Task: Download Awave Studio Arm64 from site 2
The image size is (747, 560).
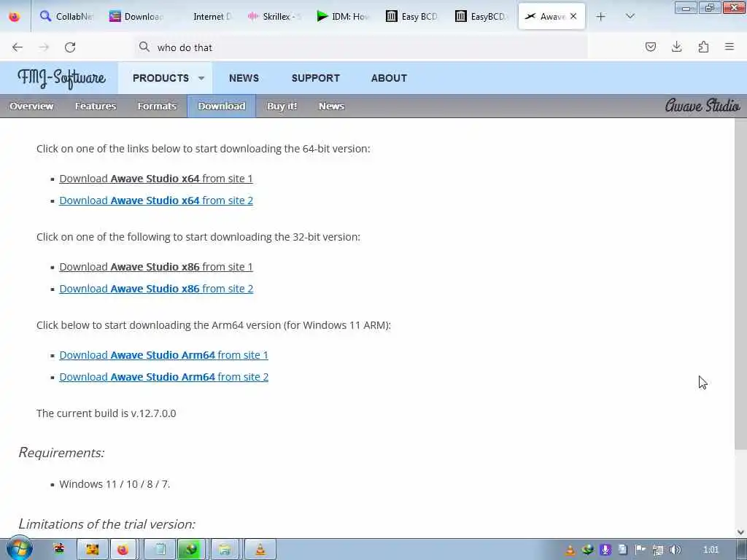Action: (163, 377)
